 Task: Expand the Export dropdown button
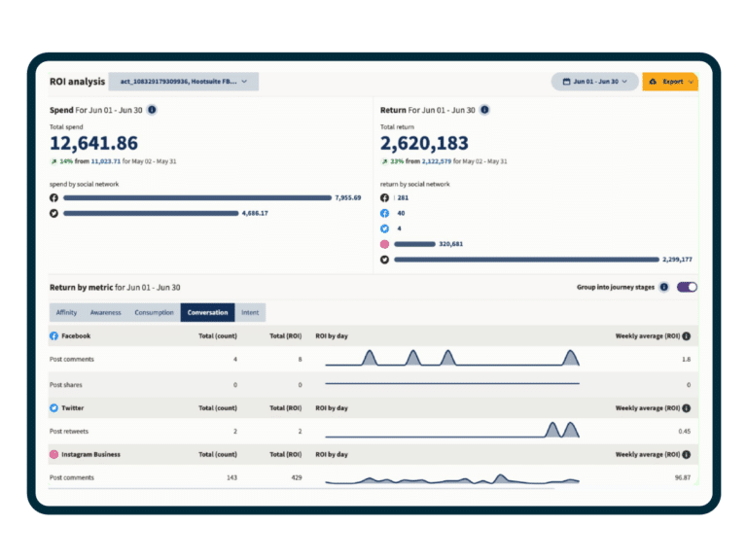tap(670, 82)
